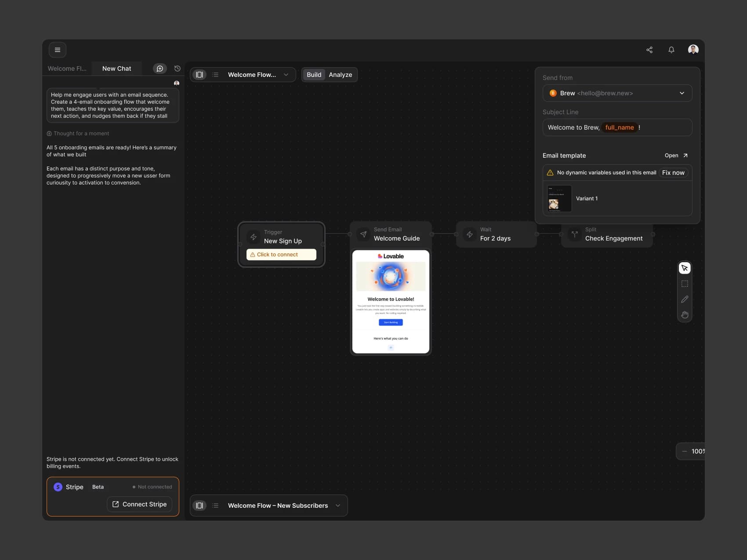The height and width of the screenshot is (560, 747).
Task: Select the Check Engagement split node
Action: (607, 234)
